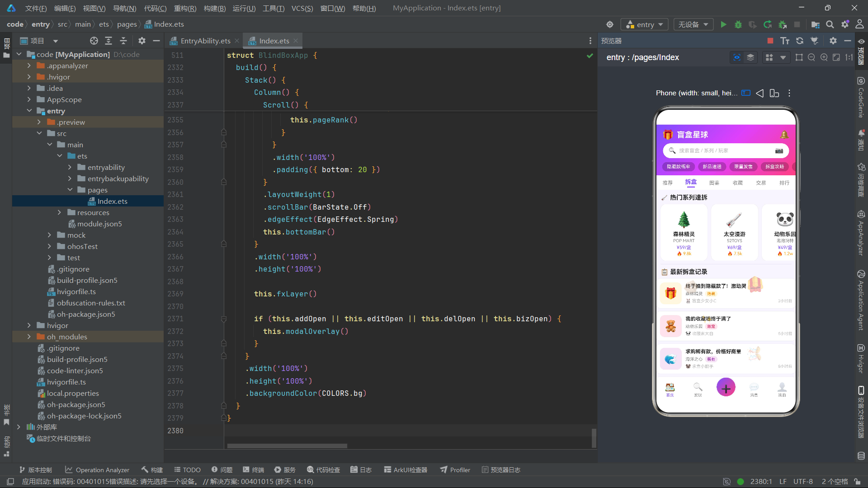
Task: Collapse the pages folder
Action: (70, 190)
